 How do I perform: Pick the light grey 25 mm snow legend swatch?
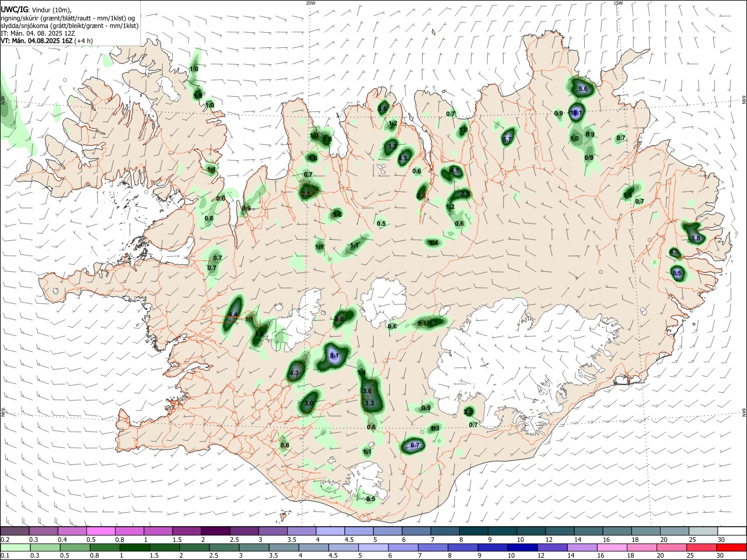(703, 531)
